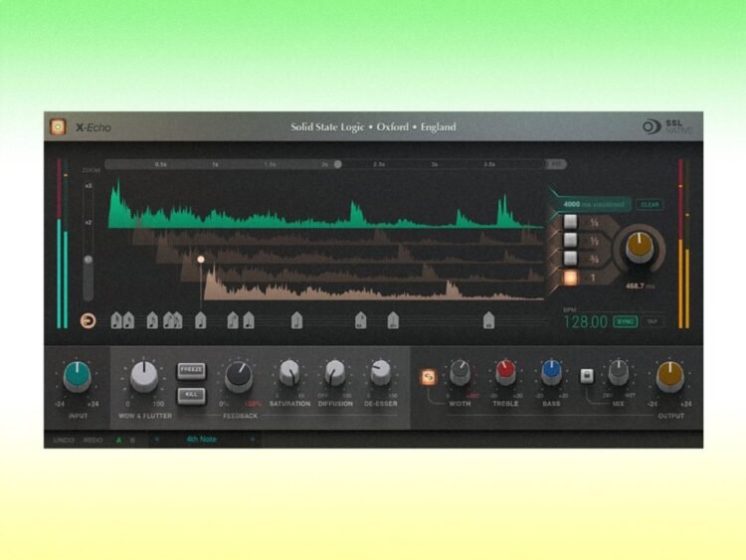Click the 468.7 ms delay time value
Image resolution: width=746 pixels, height=560 pixels.
640,285
